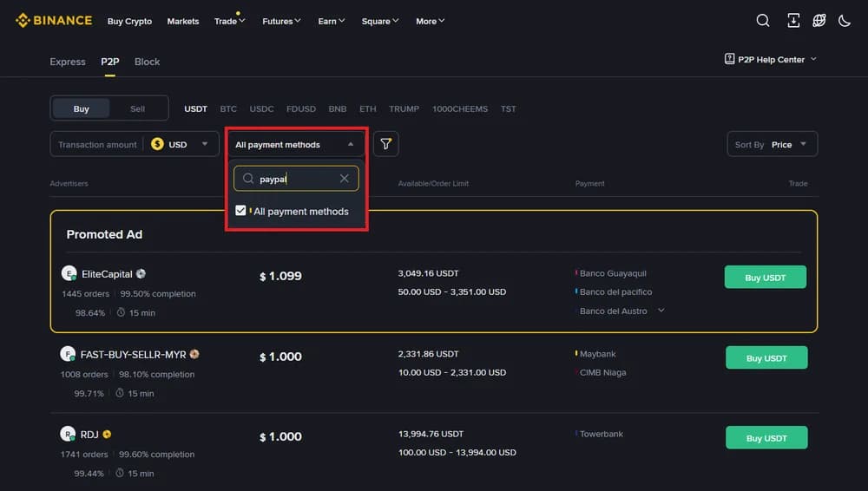Screen dimensions: 868x491
Task: Open the search icon in header
Action: (763, 21)
